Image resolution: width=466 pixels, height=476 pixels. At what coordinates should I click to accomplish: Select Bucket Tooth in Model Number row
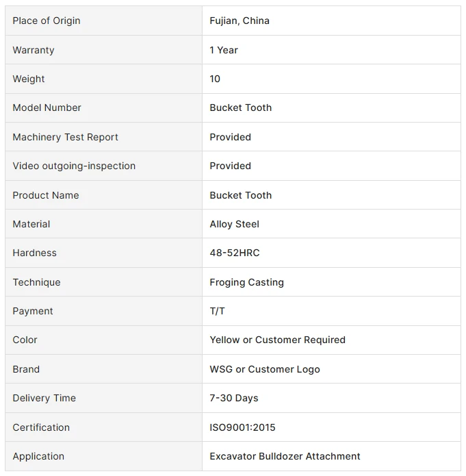[x=241, y=108]
